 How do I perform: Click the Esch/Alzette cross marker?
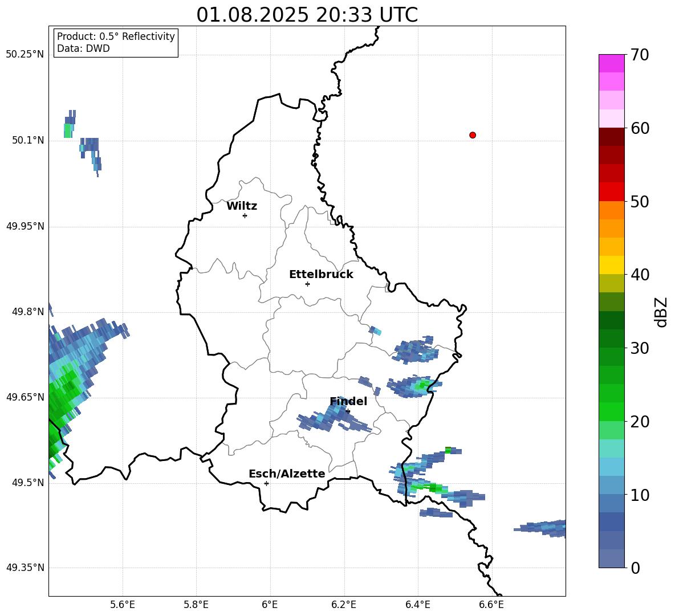(266, 483)
